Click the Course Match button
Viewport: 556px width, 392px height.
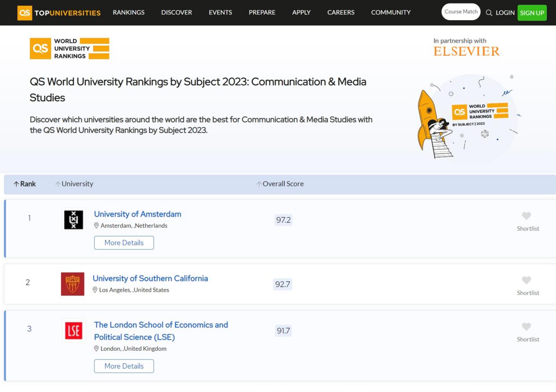pyautogui.click(x=461, y=12)
